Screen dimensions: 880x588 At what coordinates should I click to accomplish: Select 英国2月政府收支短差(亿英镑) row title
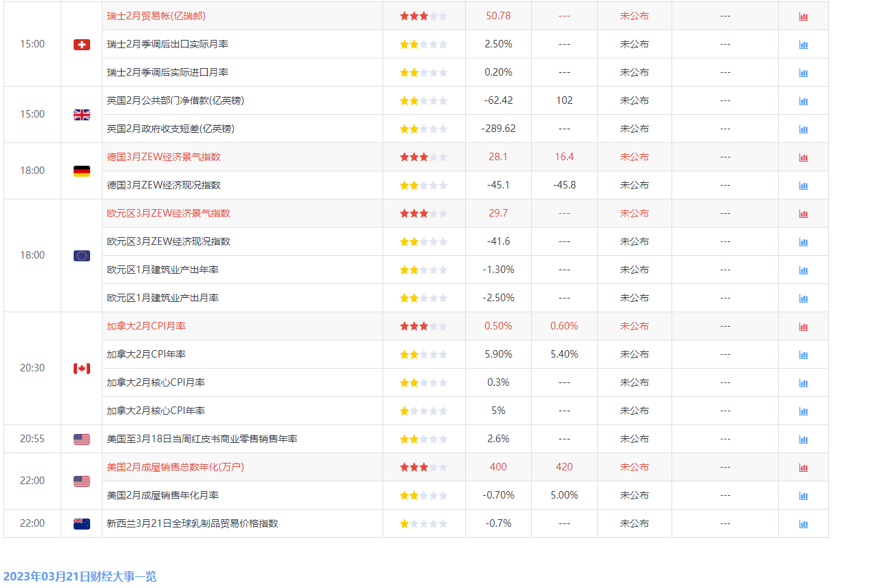click(171, 129)
